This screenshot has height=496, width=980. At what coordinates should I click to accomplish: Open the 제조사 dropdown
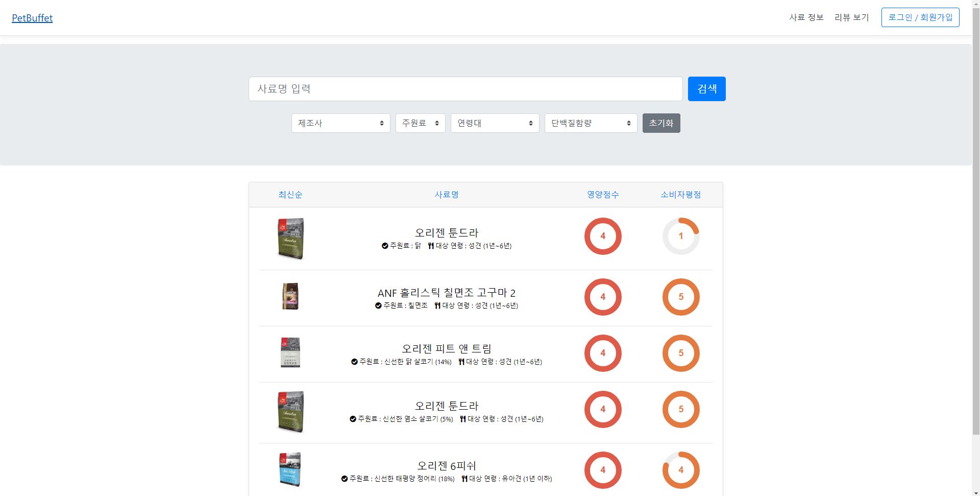point(341,123)
